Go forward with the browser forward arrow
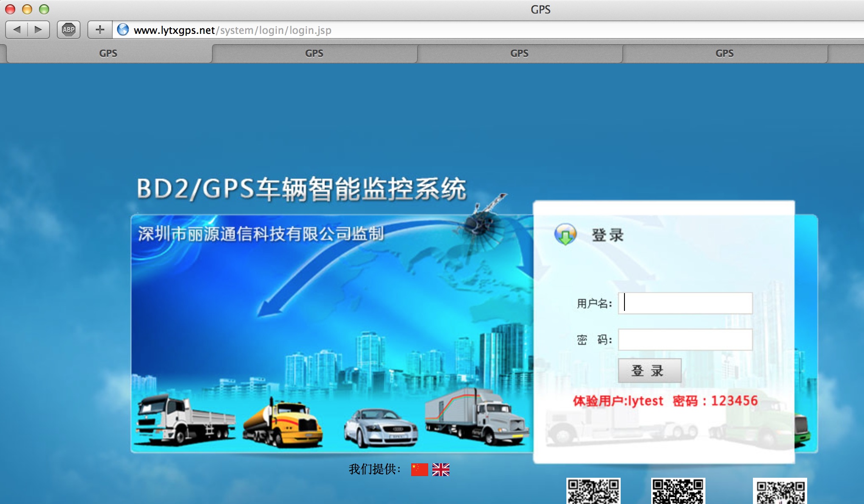Viewport: 864px width, 504px height. [39, 30]
